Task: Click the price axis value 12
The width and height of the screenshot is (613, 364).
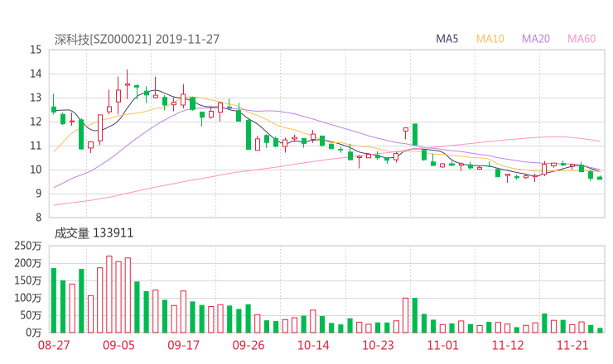Action: pyautogui.click(x=36, y=122)
